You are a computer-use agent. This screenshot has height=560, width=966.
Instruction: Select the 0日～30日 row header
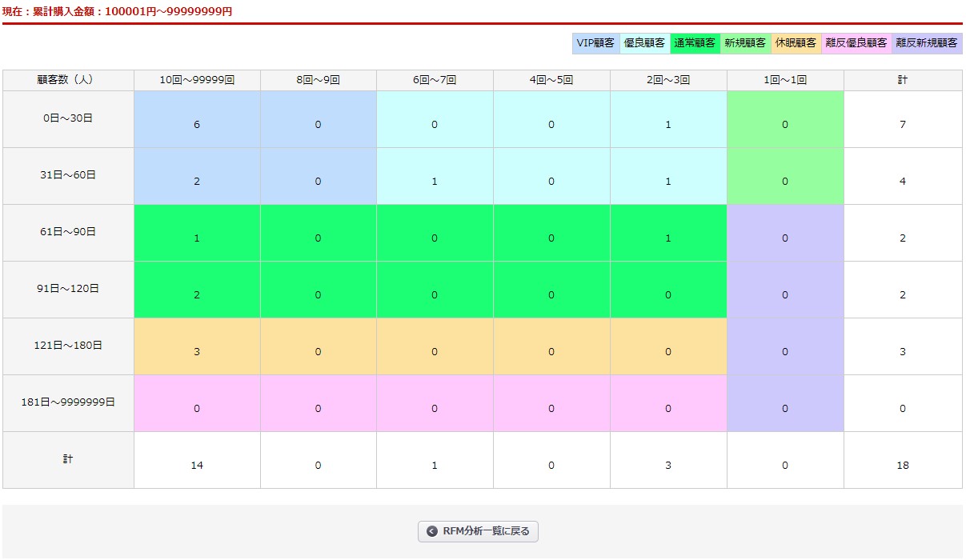point(68,118)
